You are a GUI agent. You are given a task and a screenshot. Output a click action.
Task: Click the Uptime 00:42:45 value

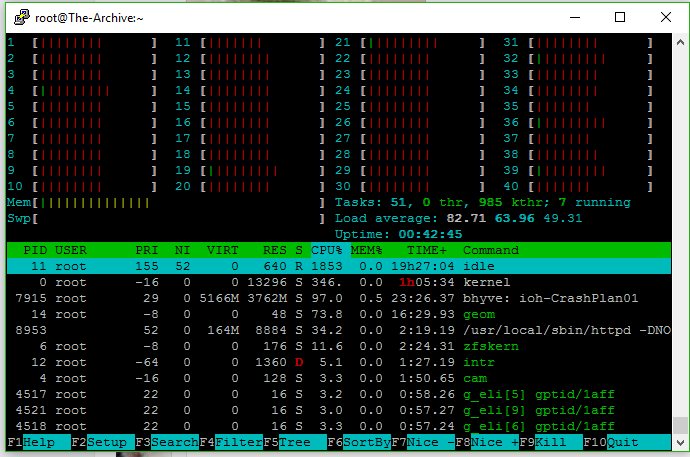pos(430,234)
